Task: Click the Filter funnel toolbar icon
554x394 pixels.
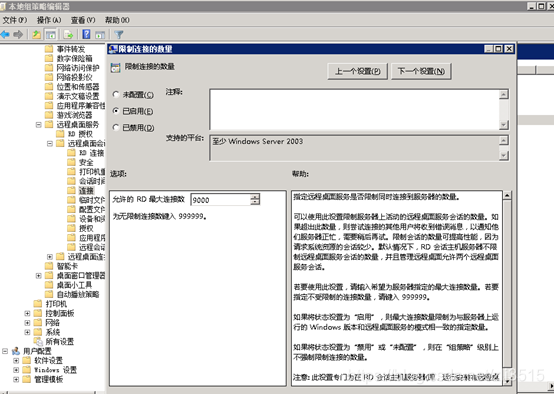Action: [x=119, y=35]
